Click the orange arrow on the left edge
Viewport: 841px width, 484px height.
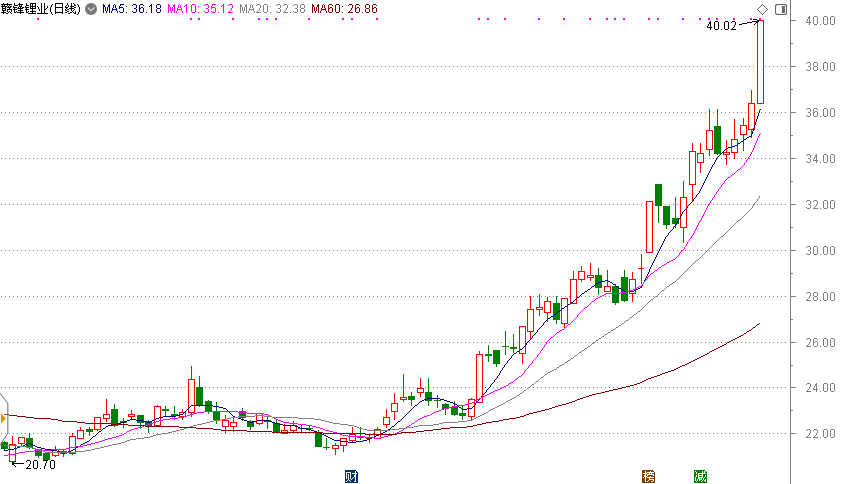4,417
